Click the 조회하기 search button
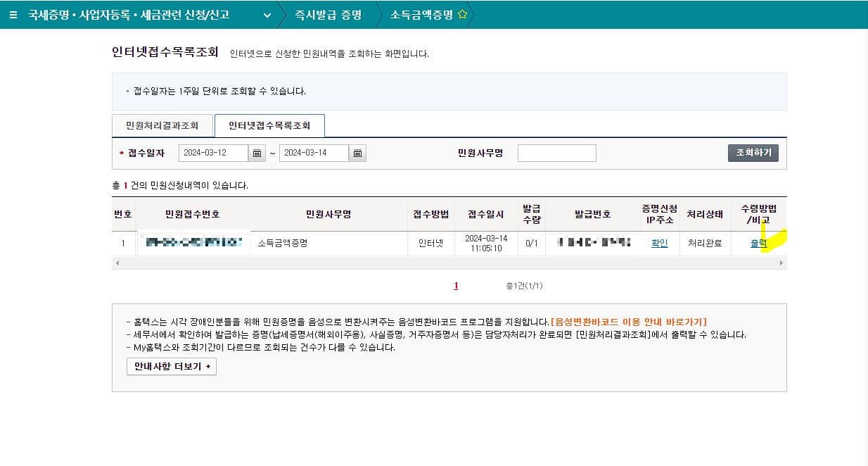 click(753, 152)
